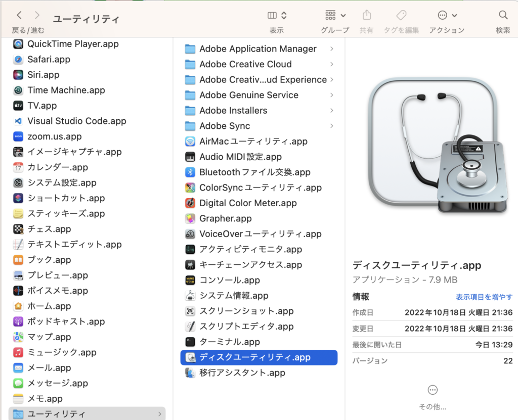Go back with the left arrow
The image size is (518, 420).
(19, 15)
